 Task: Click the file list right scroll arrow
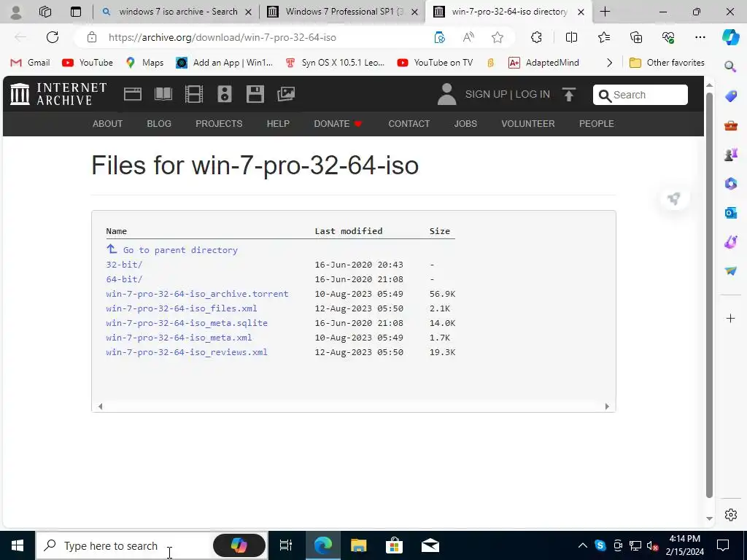point(607,406)
